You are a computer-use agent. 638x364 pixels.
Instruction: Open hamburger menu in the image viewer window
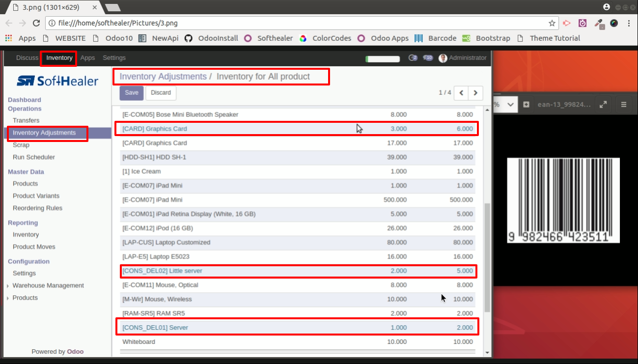point(624,104)
